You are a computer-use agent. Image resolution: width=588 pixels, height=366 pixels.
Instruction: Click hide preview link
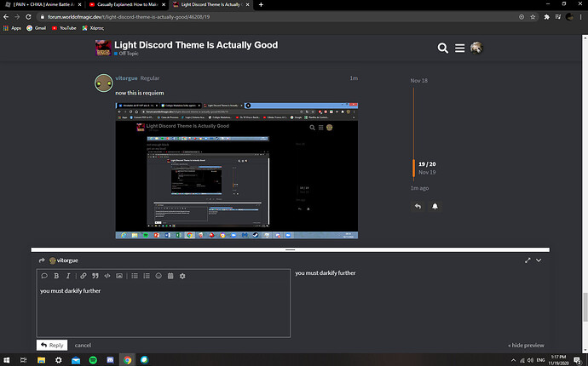coord(526,346)
